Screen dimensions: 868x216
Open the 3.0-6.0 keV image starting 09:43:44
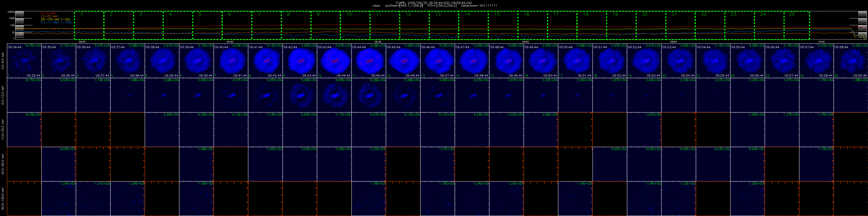click(x=334, y=61)
